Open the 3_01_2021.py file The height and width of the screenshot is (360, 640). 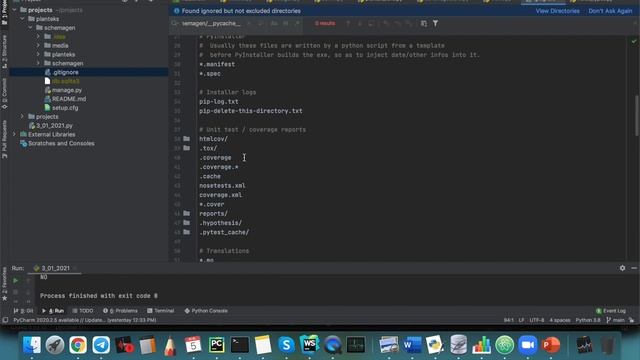point(54,126)
